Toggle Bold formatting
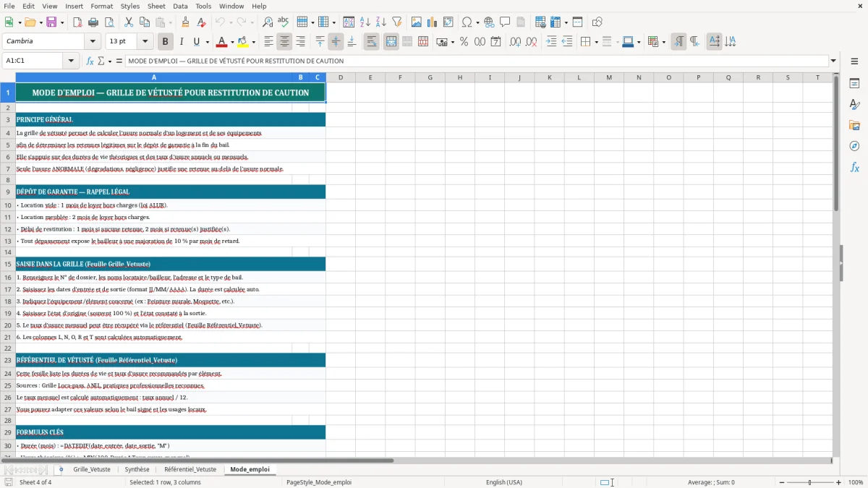 166,42
